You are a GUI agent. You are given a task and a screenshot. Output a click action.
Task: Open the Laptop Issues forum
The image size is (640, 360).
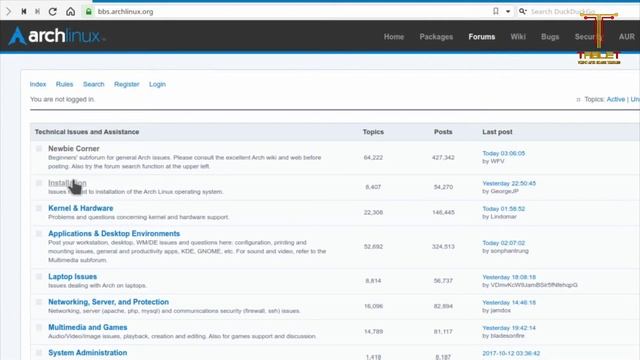[x=72, y=277]
